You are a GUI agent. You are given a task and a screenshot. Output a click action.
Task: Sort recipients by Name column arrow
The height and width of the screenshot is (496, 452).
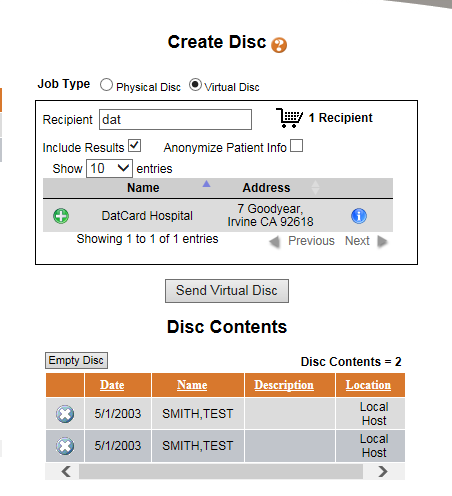[206, 184]
